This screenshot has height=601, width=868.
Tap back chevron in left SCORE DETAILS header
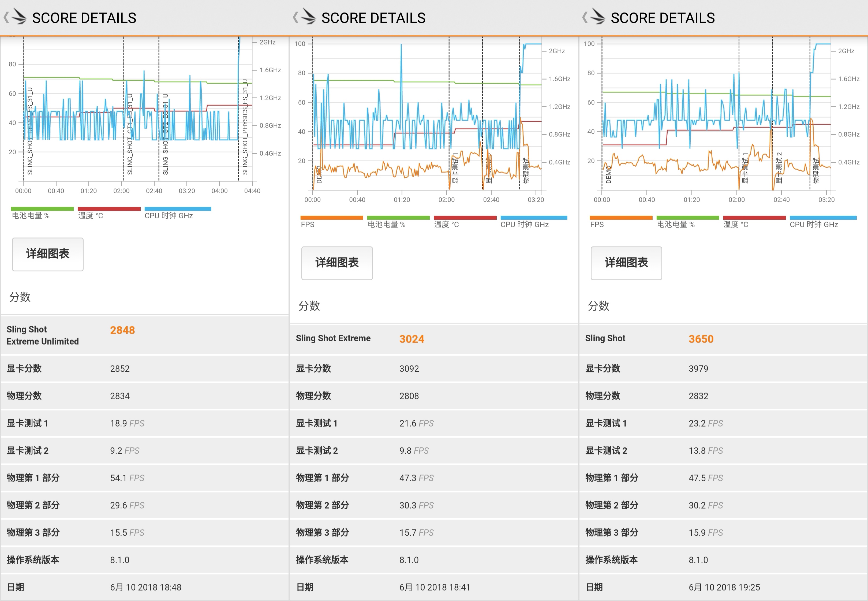pyautogui.click(x=6, y=17)
